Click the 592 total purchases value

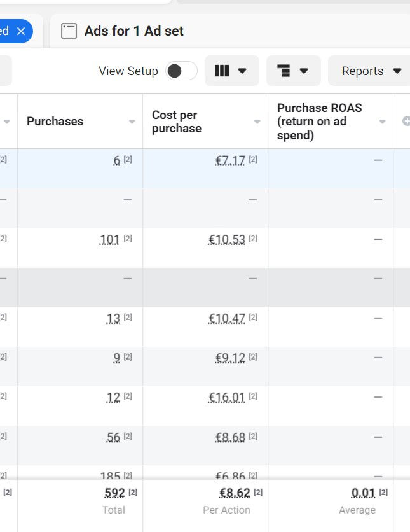click(x=114, y=493)
